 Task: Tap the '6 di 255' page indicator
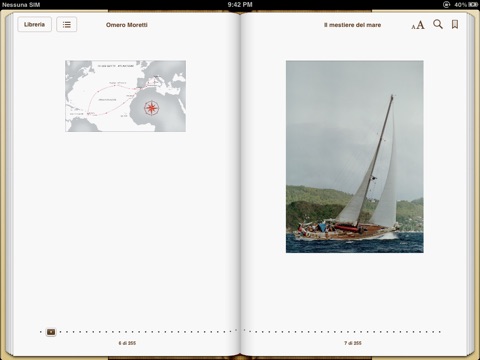(x=127, y=343)
